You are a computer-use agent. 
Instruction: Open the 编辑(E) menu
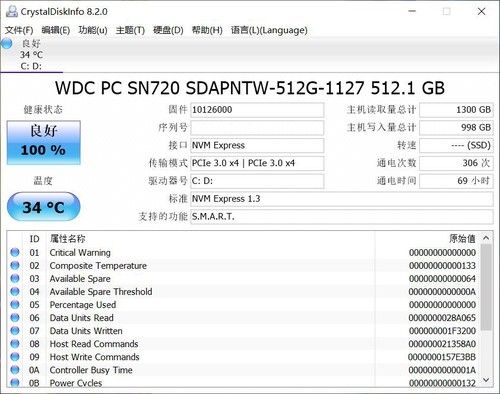coord(56,30)
